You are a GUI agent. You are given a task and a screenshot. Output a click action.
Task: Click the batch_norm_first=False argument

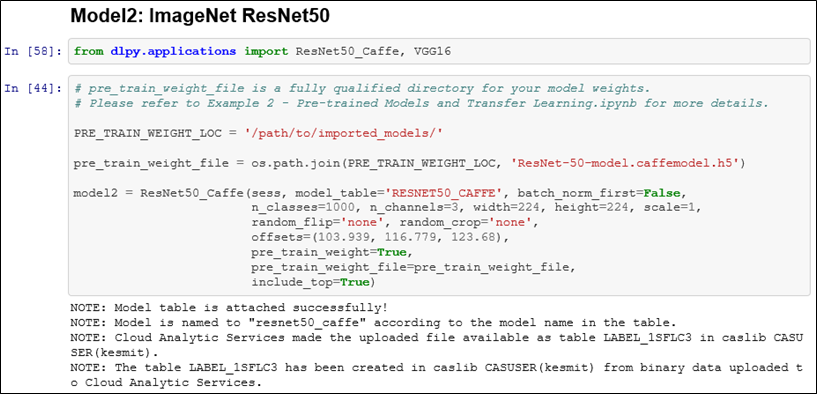tap(599, 193)
